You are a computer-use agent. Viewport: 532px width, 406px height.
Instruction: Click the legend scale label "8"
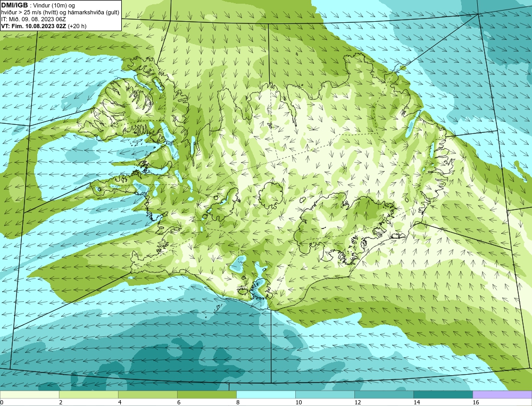238,403
